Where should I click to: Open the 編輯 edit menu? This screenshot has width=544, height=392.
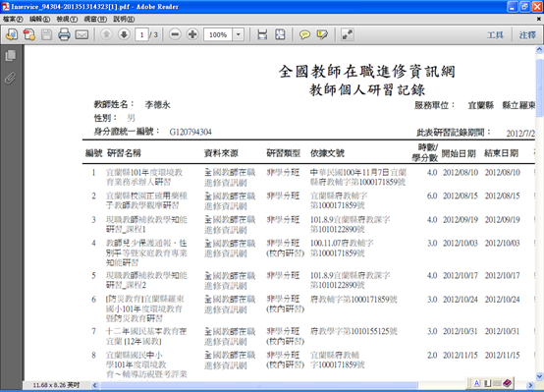pyautogui.click(x=39, y=19)
